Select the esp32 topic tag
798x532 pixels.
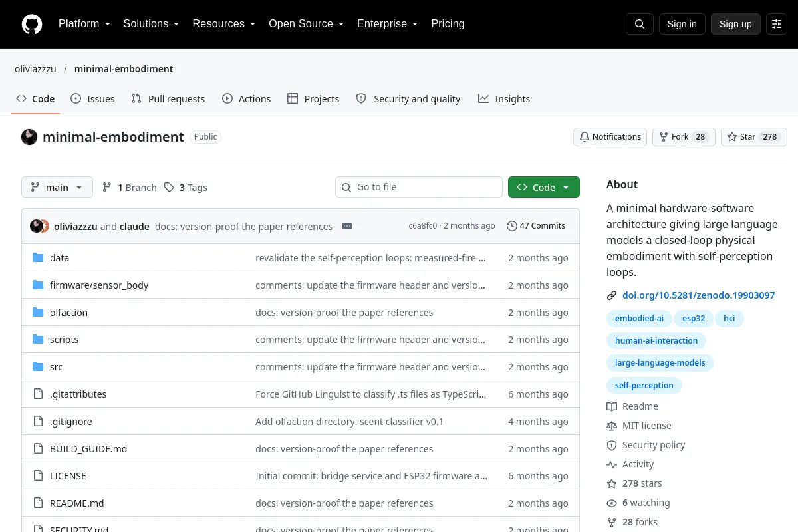[694, 319]
